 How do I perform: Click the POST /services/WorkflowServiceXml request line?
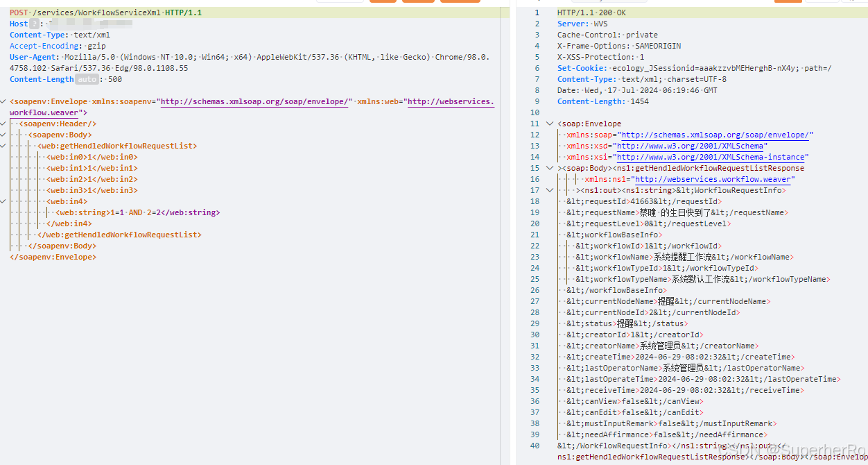point(105,12)
